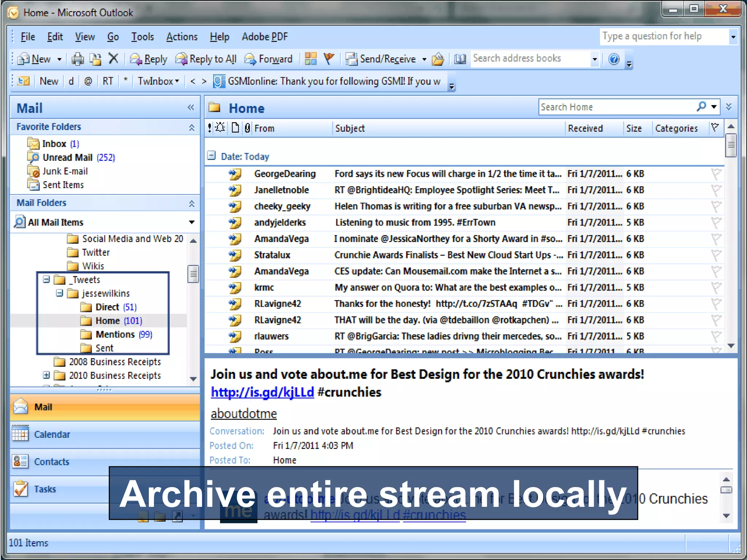
Task: Click the TwInbox New tweet button
Action: [49, 81]
